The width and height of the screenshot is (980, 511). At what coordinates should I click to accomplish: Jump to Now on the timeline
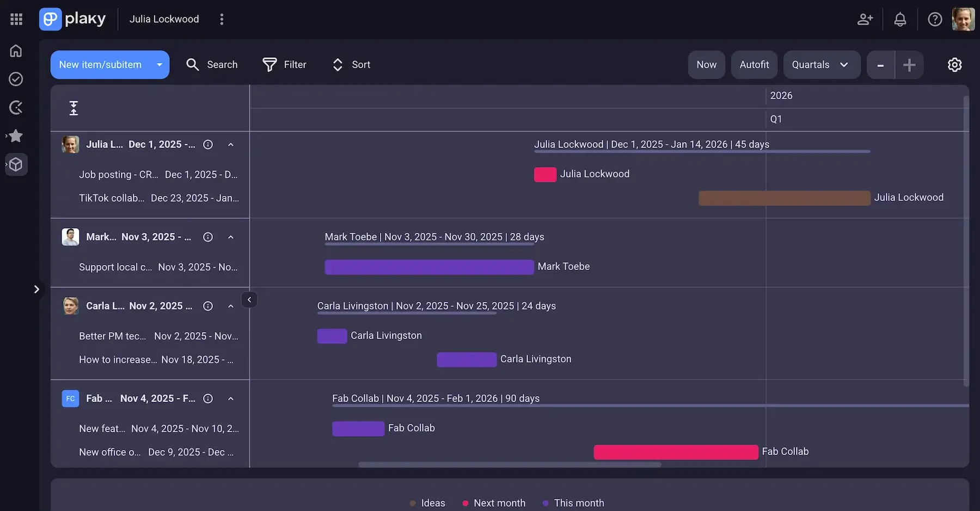(706, 65)
